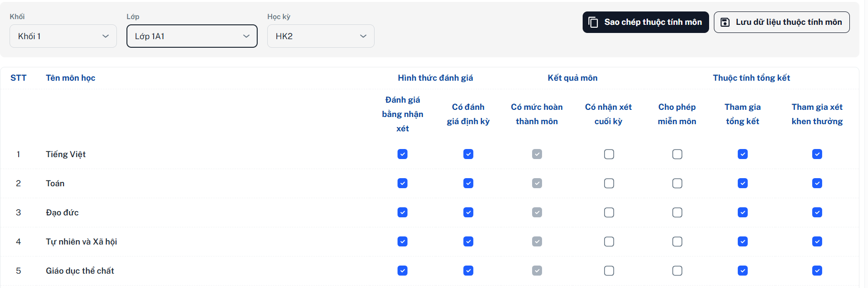The image size is (868, 288).
Task: Select the Tự nhiên và Xã hội subject name
Action: [x=82, y=242]
